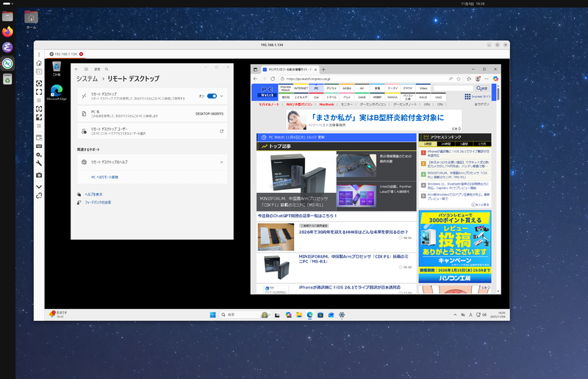
Task: Turn off the Remote Desktop toggle switch
Action: pyautogui.click(x=212, y=96)
